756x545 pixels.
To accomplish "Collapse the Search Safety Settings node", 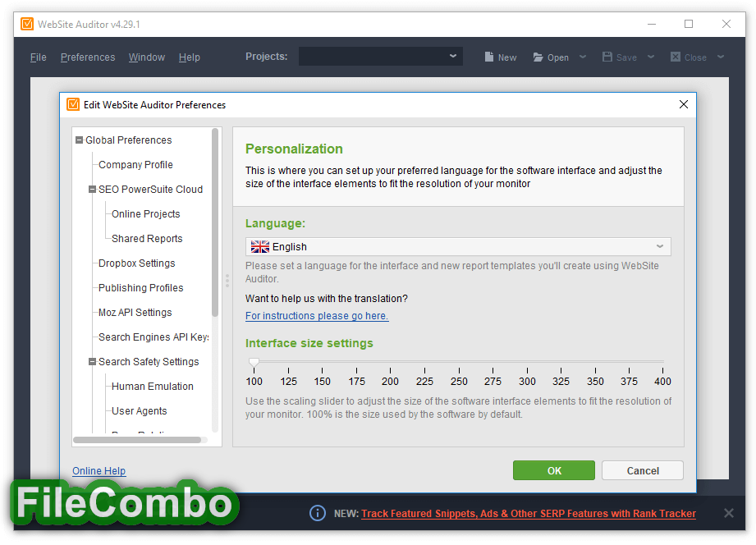I will click(92, 361).
